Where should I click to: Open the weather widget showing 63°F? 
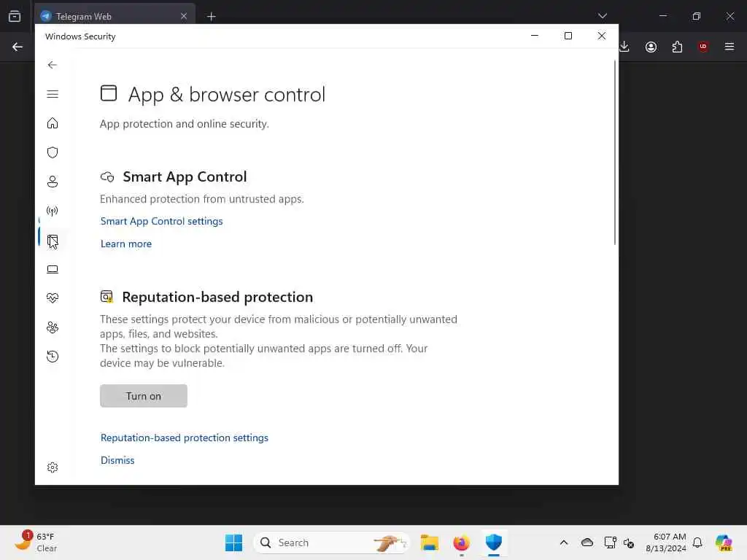click(36, 542)
